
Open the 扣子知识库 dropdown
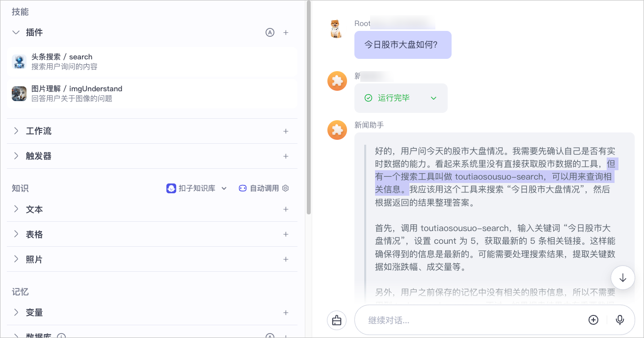[197, 188]
